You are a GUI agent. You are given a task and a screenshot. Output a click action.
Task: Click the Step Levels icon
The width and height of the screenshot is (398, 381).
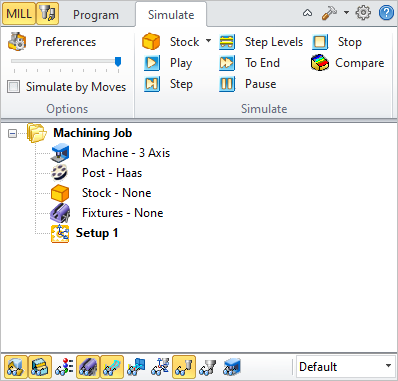(227, 42)
